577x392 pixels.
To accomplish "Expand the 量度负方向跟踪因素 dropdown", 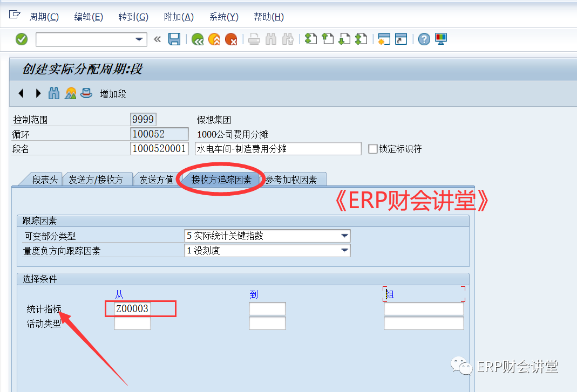I will (344, 250).
